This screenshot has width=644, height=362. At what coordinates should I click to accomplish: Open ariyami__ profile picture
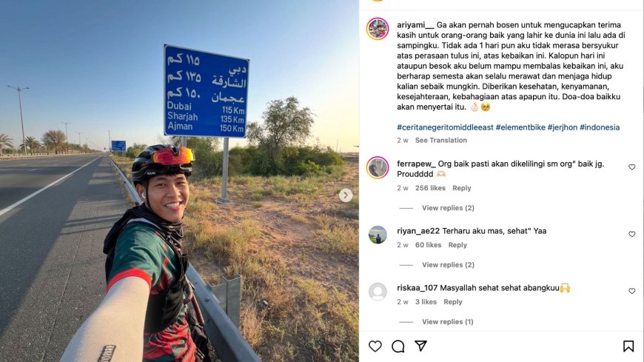378,29
